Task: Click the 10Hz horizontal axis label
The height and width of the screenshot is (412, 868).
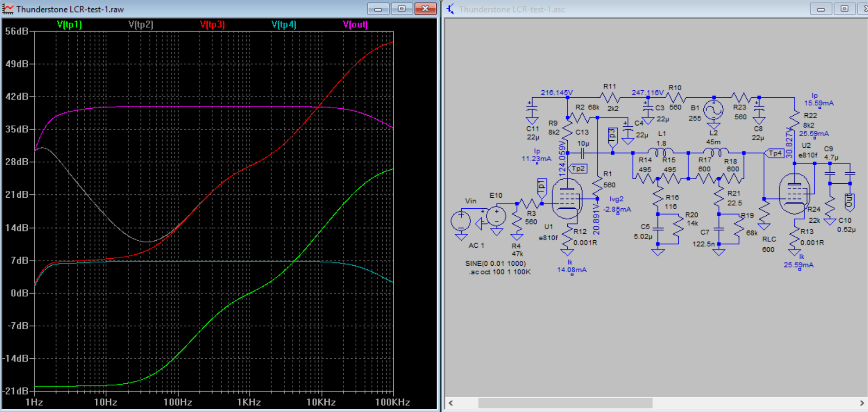Action: click(105, 402)
